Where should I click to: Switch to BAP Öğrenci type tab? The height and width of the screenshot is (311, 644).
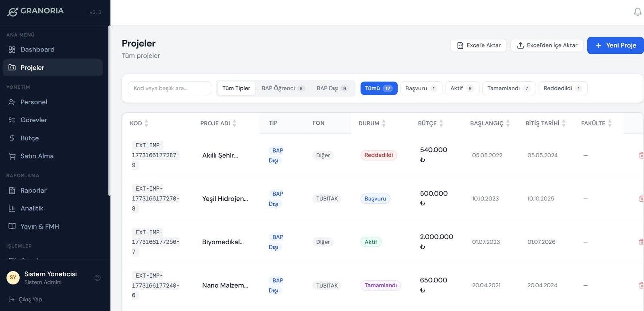point(283,89)
